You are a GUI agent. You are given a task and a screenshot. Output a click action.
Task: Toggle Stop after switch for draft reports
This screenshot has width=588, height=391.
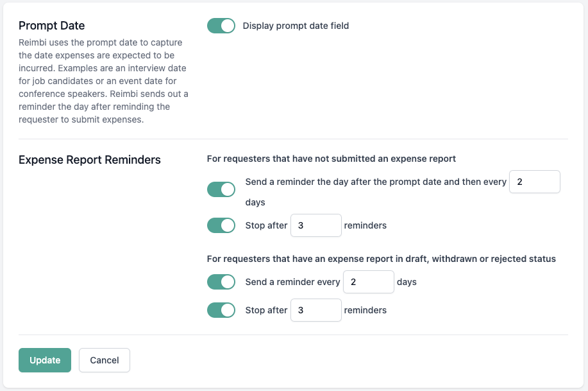pos(221,310)
